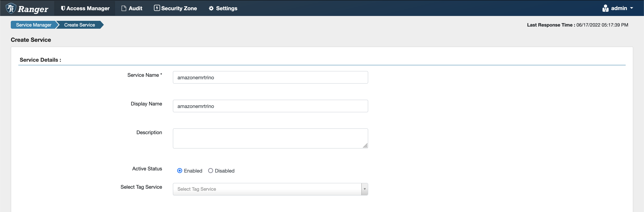Click the Service Name input field
This screenshot has width=644, height=212.
pyautogui.click(x=270, y=77)
